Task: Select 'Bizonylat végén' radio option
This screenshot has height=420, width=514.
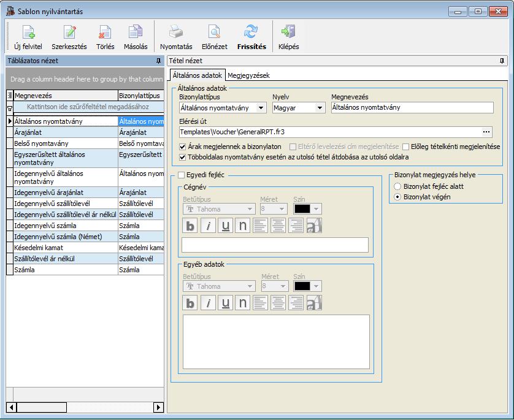Action: click(397, 197)
